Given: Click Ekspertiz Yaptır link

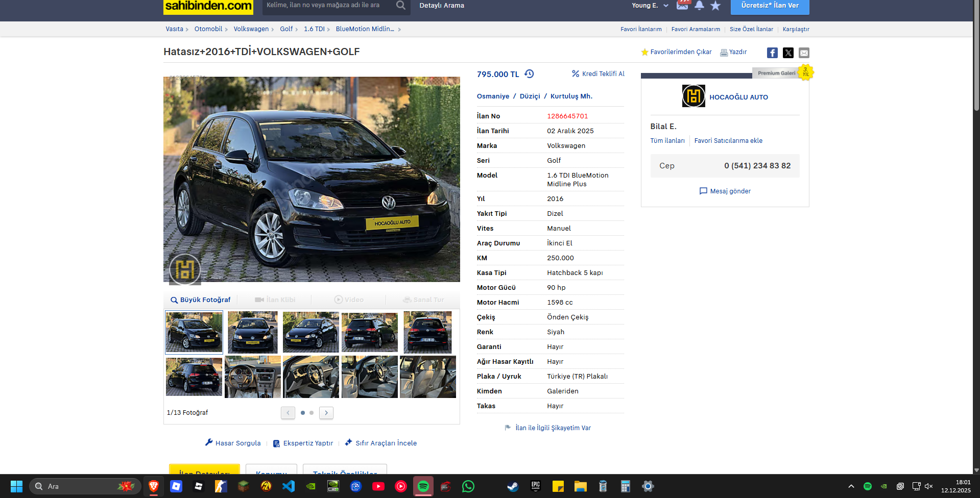Looking at the screenshot, I should pos(303,443).
